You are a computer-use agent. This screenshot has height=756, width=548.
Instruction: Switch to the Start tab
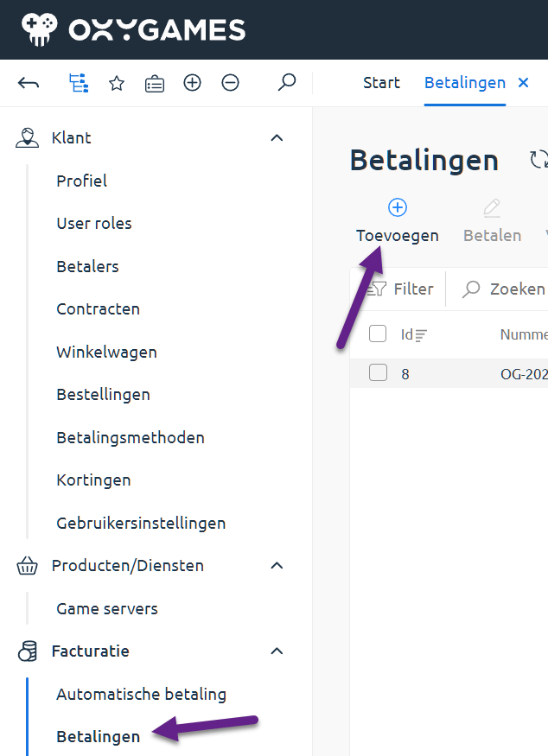(381, 83)
